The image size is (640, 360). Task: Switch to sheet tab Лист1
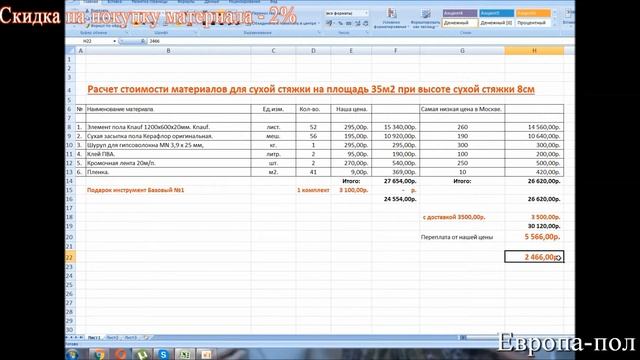click(94, 338)
